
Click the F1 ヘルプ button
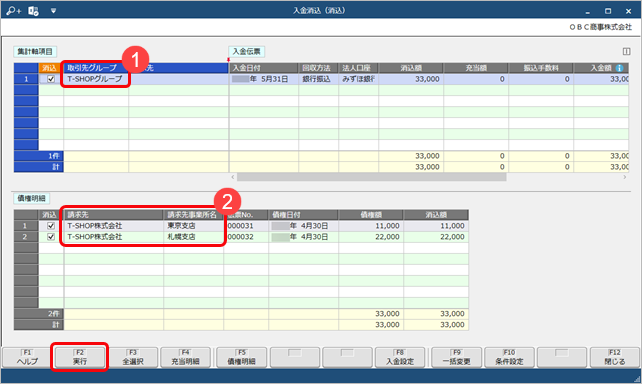coord(27,357)
